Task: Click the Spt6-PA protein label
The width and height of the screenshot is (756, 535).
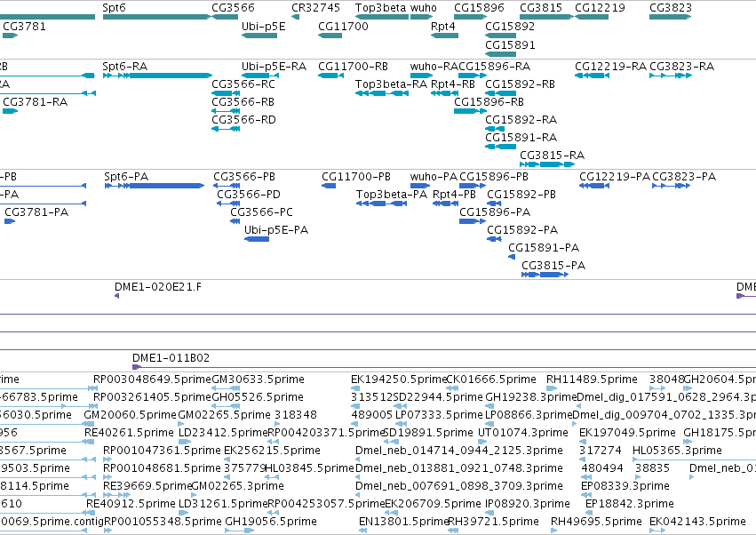Action: [126, 177]
